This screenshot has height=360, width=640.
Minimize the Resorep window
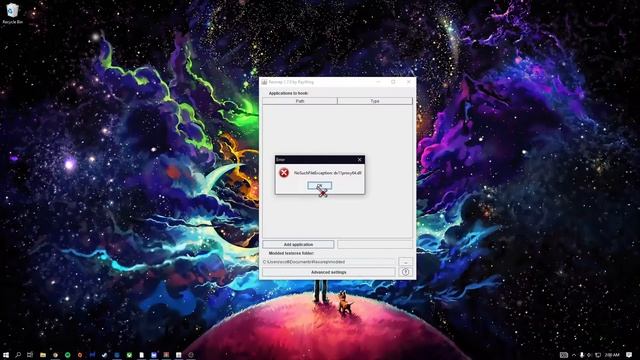point(378,82)
